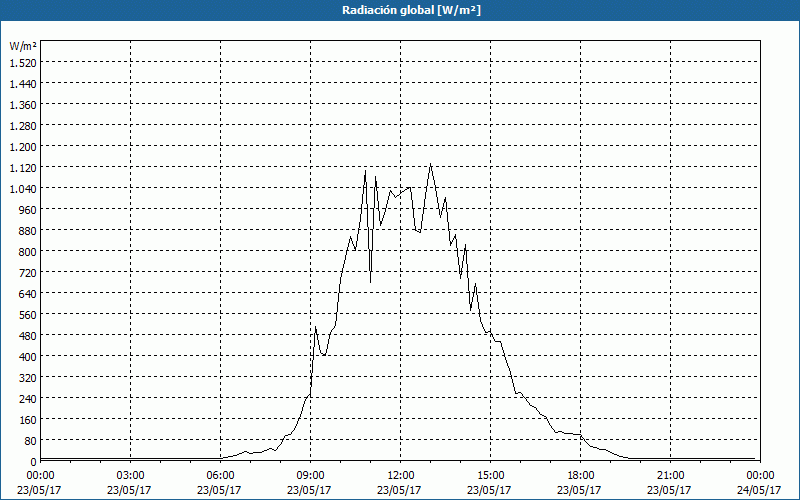Click the 960 y-axis value
Image resolution: width=800 pixels, height=500 pixels.
point(29,210)
